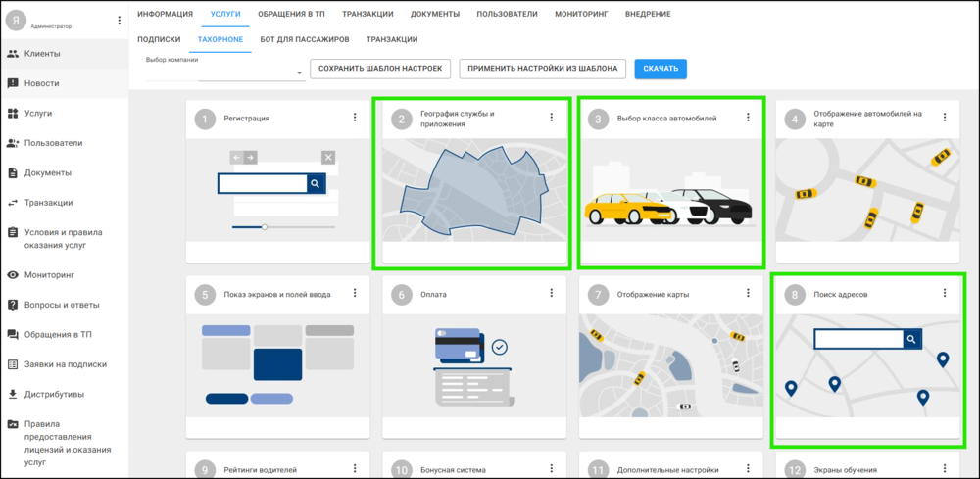
Task: Open kebab menu on Поиск адресов card
Action: click(x=945, y=293)
